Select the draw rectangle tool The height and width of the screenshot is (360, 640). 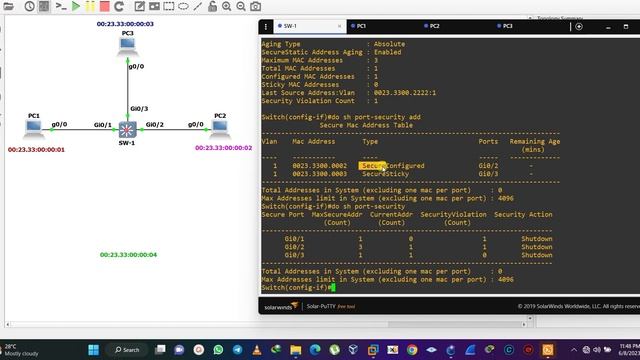[x=169, y=6]
